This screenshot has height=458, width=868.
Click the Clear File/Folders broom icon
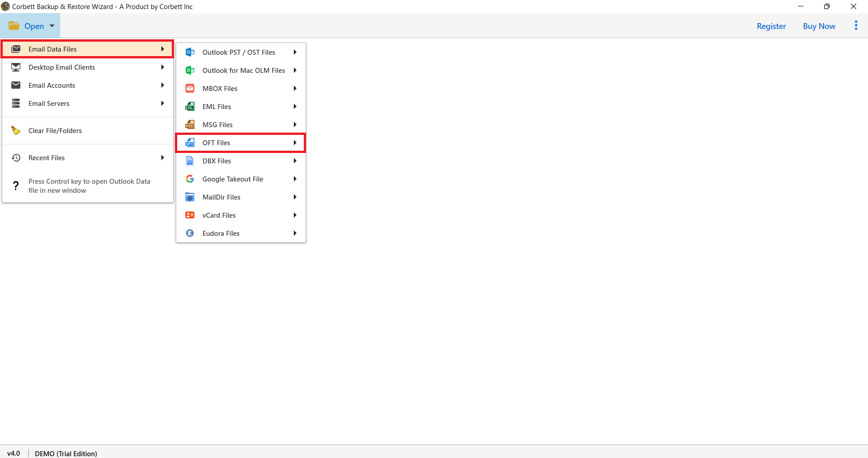pos(16,130)
